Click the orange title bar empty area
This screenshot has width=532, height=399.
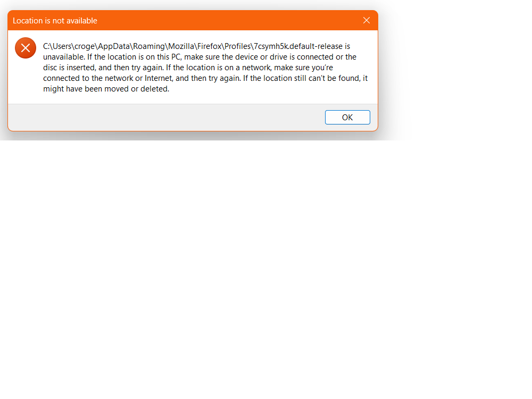(227, 20)
